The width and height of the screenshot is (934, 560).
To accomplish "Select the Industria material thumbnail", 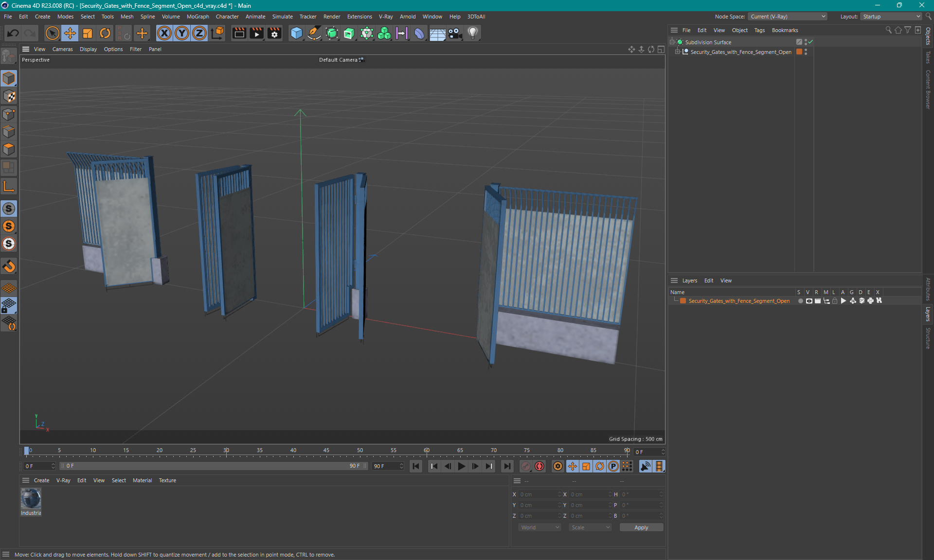I will [x=31, y=499].
